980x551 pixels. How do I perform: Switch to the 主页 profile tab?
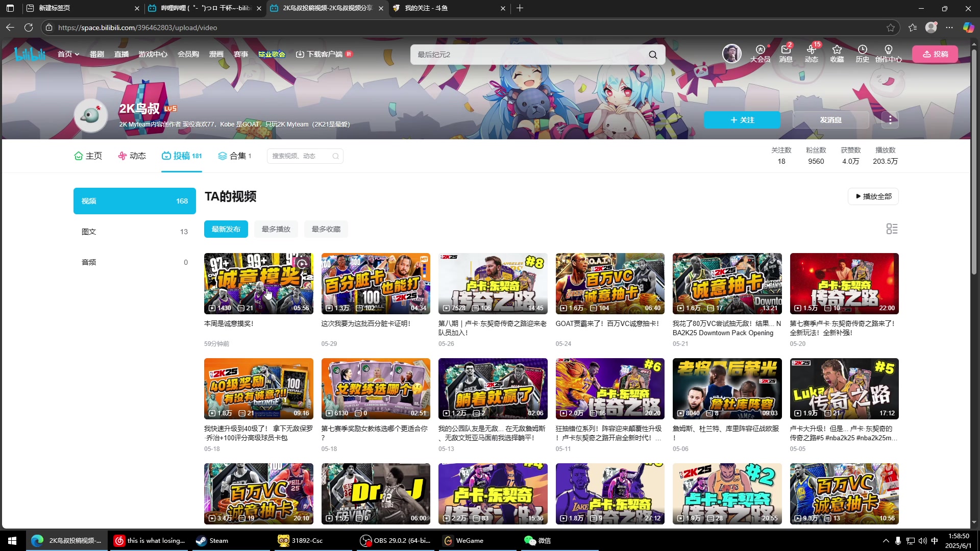click(x=88, y=156)
